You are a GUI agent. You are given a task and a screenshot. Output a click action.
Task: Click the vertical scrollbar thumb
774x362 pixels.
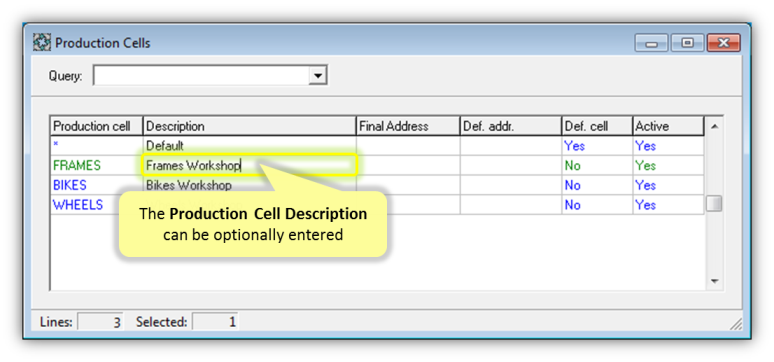[x=714, y=203]
